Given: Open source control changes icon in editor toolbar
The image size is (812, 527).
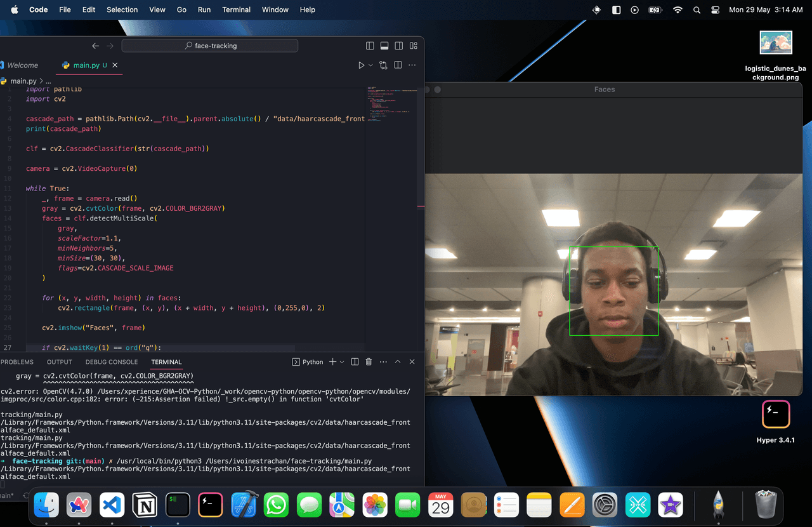Looking at the screenshot, I should coord(383,65).
